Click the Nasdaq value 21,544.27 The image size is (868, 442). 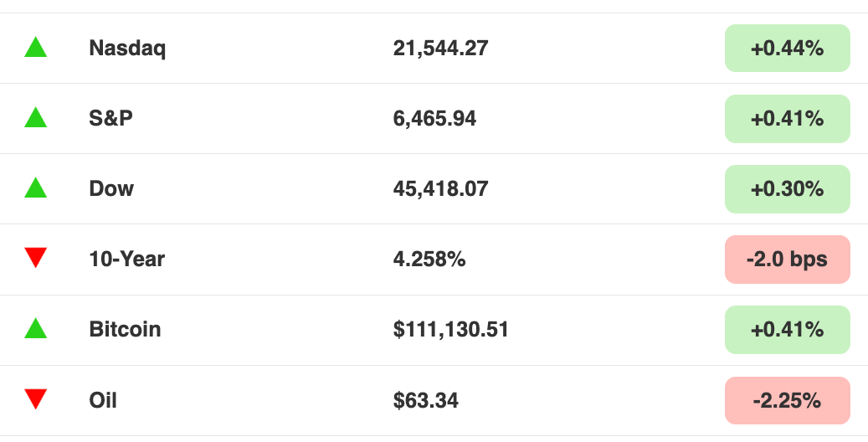pyautogui.click(x=440, y=49)
